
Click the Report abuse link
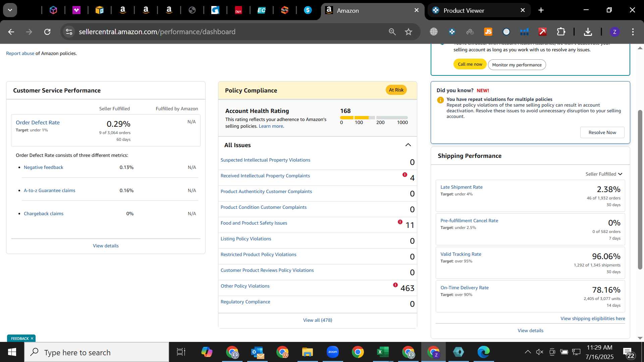coord(20,53)
